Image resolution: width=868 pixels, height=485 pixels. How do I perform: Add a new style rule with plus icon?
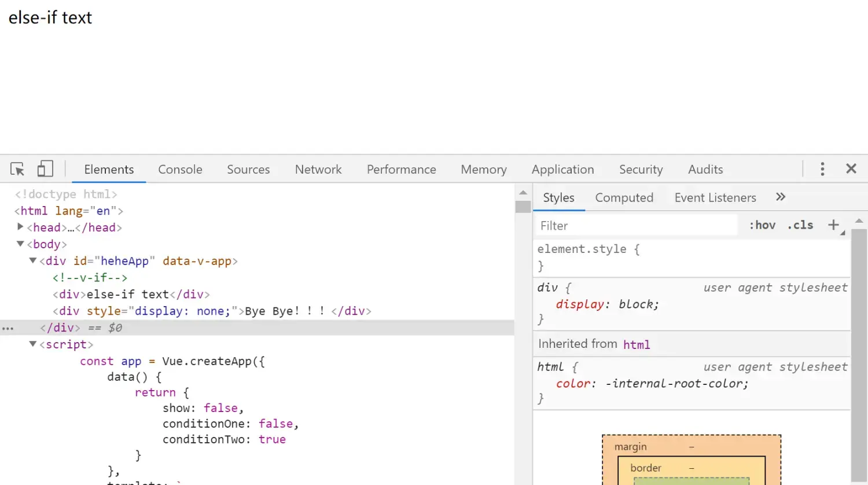click(x=833, y=225)
